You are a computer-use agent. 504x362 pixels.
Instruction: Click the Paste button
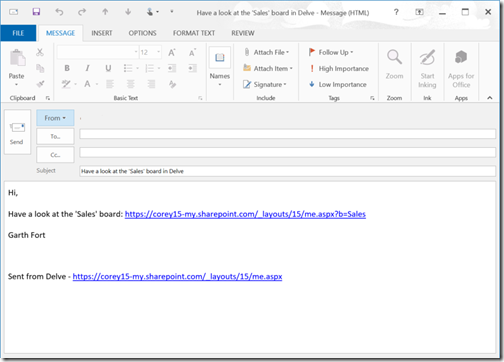(x=17, y=67)
